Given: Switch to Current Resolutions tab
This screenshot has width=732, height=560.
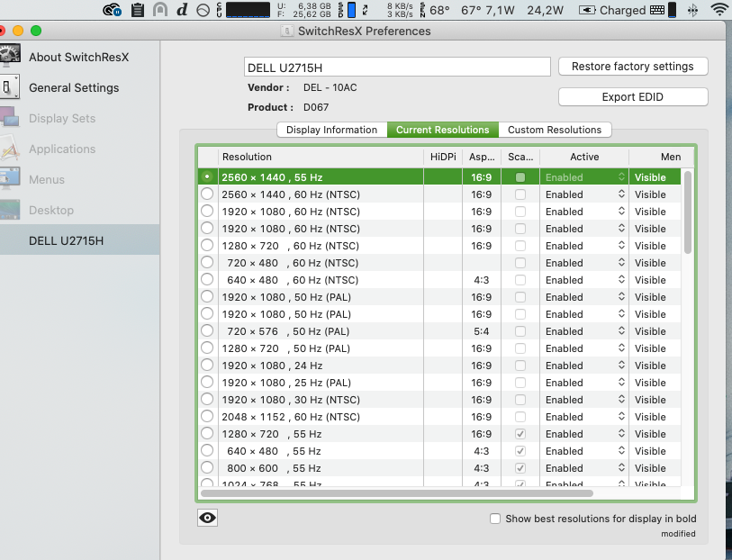Looking at the screenshot, I should (443, 130).
